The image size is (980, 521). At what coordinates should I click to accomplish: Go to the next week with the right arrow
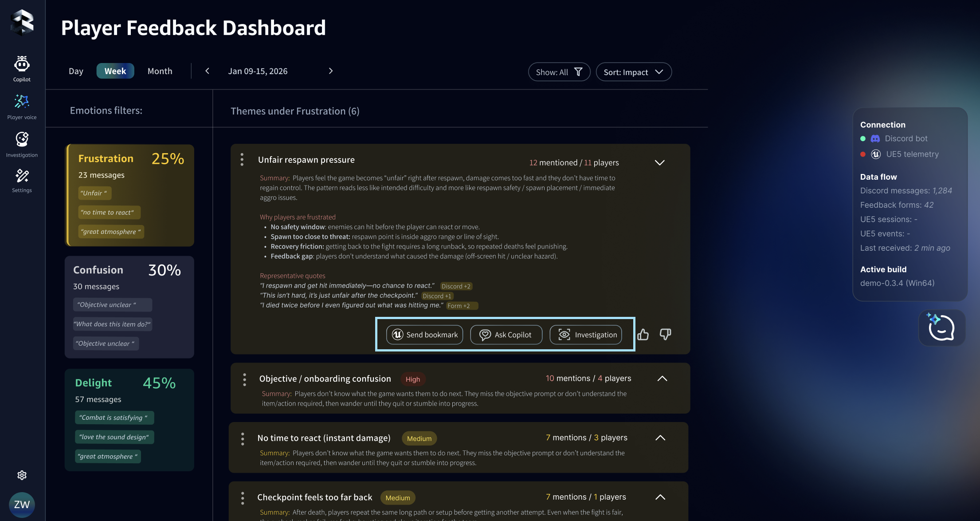pyautogui.click(x=330, y=71)
